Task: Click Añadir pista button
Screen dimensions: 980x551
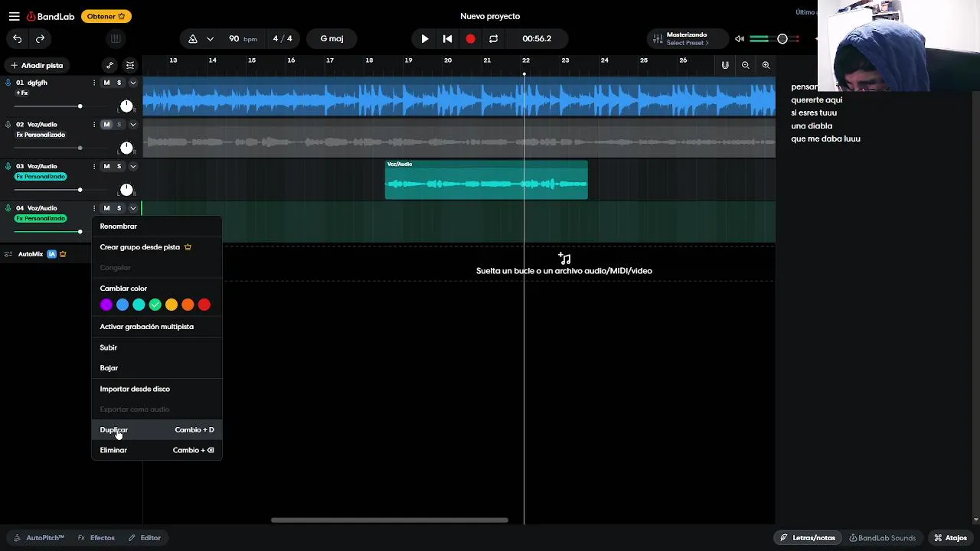Action: [37, 65]
